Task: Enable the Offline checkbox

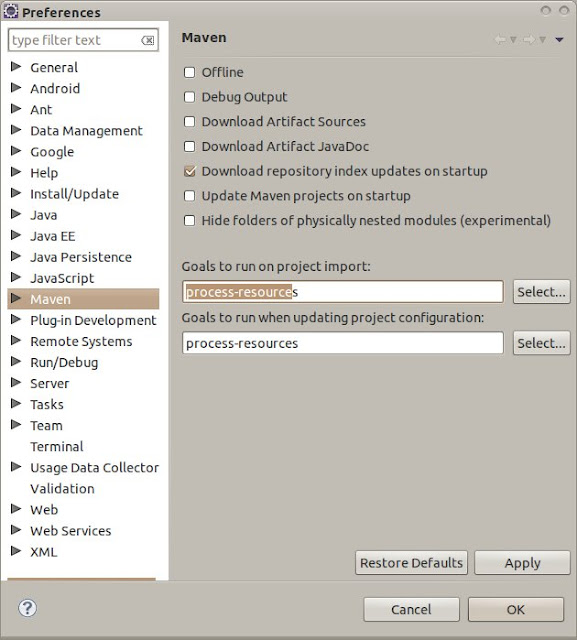Action: pos(189,72)
